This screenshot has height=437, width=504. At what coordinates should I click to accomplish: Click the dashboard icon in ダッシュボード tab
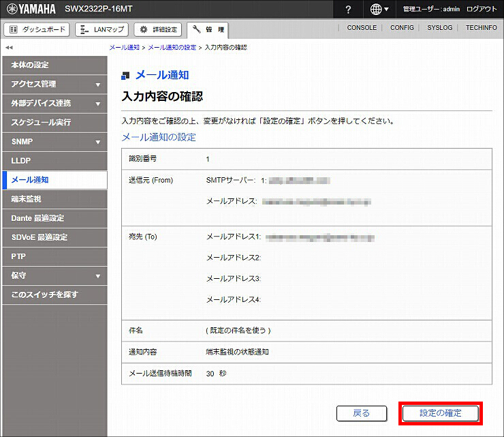(14, 29)
